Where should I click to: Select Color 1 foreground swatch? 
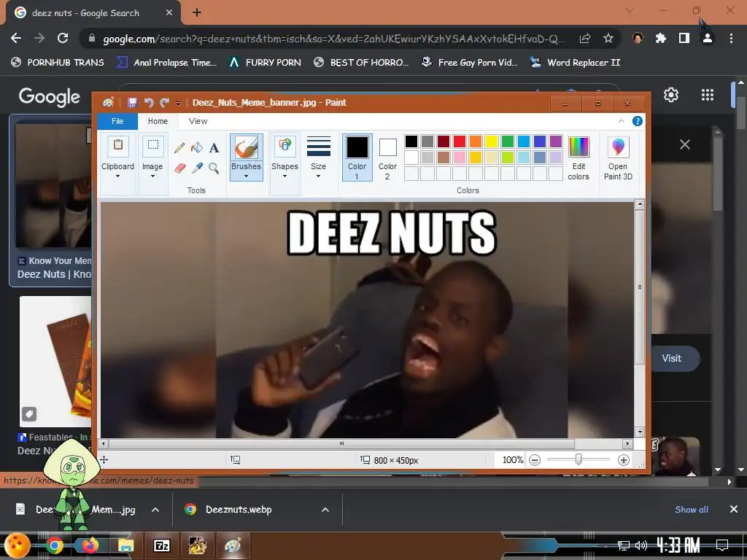(357, 157)
